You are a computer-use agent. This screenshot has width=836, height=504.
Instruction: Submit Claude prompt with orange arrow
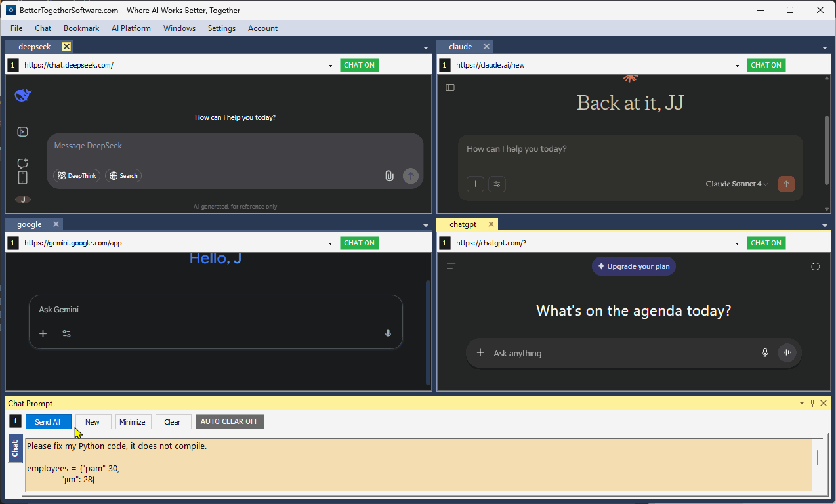(x=786, y=184)
